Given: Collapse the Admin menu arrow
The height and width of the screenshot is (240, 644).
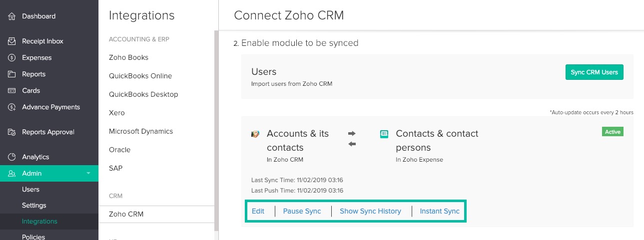Looking at the screenshot, I should tap(88, 173).
